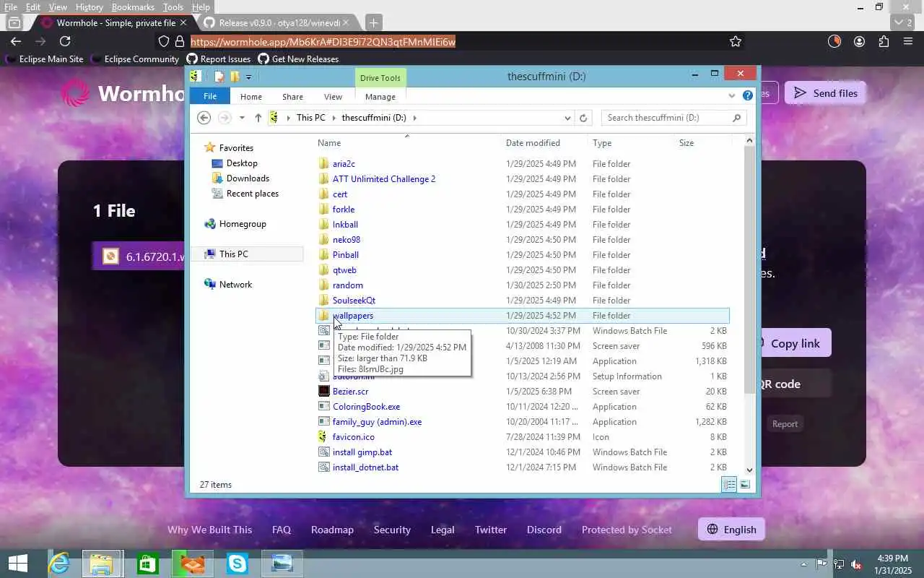Select the Bezier.scr file
The height and width of the screenshot is (578, 924).
coord(350,392)
